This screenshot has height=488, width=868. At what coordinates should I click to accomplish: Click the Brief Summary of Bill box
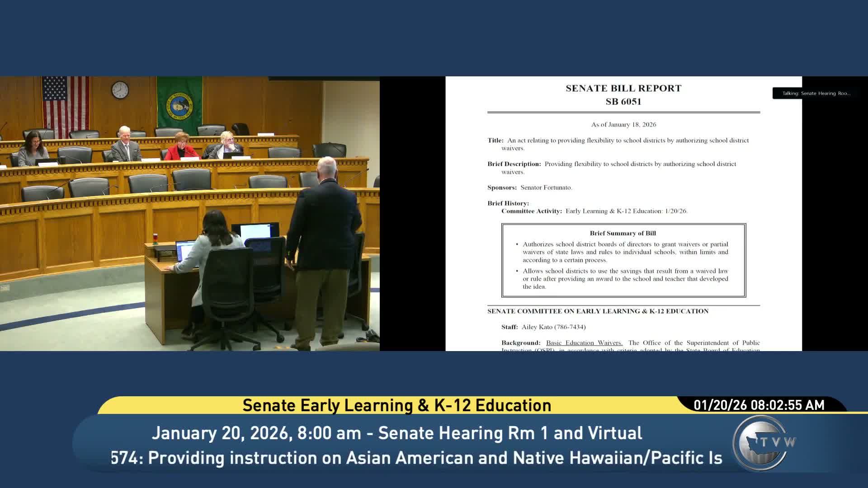tap(623, 260)
